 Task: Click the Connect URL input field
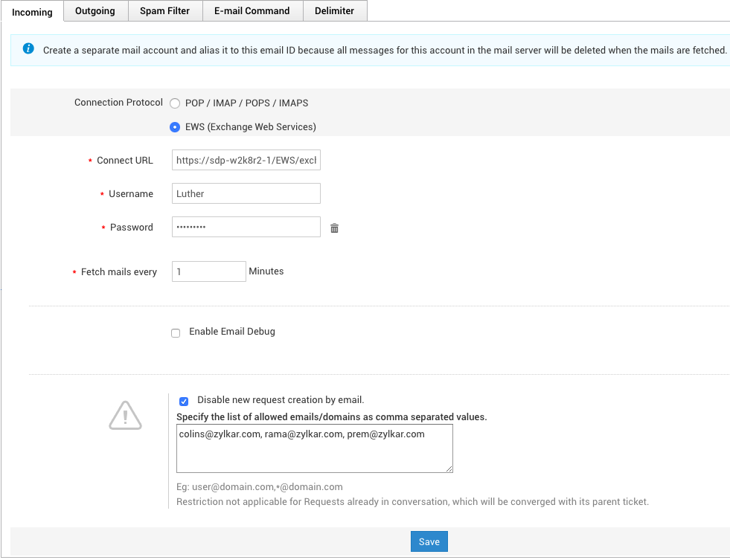[246, 161]
